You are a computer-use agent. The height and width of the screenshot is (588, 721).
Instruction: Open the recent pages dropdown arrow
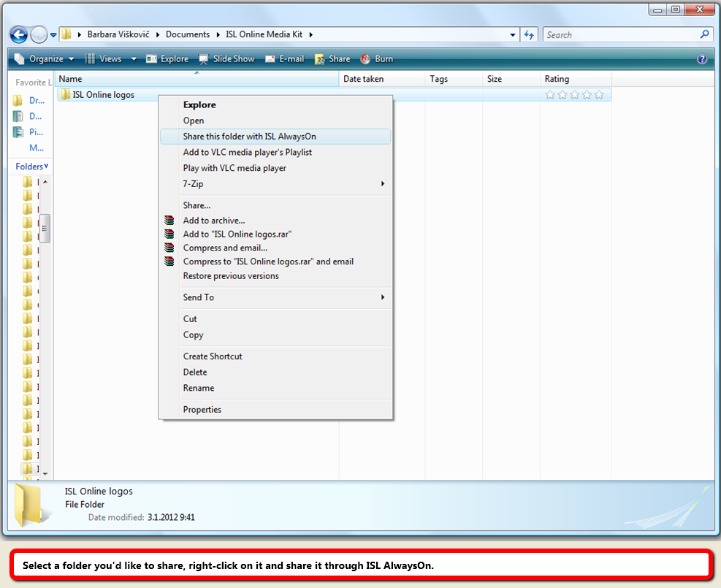click(x=53, y=35)
